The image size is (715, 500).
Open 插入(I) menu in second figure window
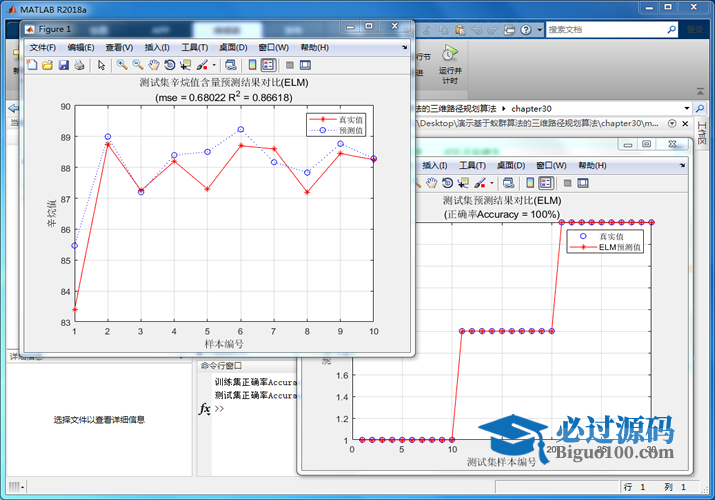click(435, 165)
